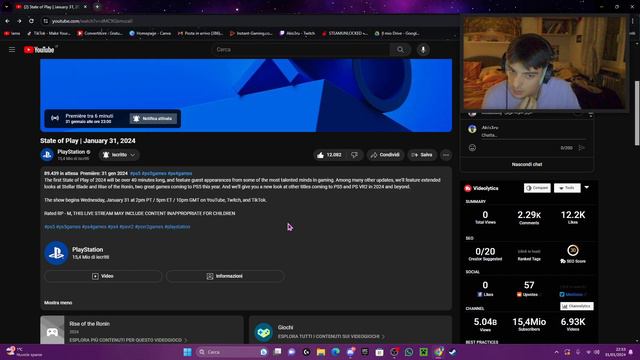Click the YouTube search magnifier button
640x360 pixels.
point(400,49)
